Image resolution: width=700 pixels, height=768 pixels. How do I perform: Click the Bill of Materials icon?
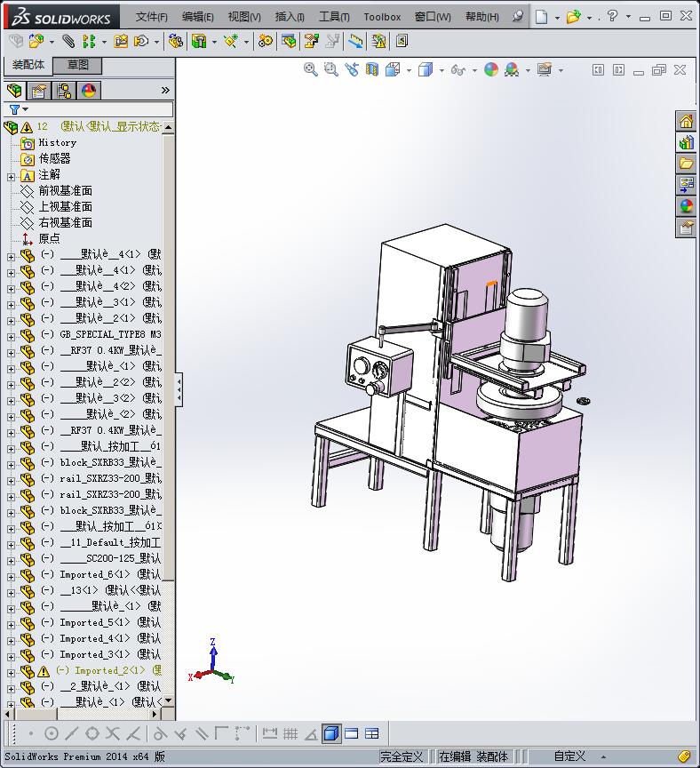289,41
